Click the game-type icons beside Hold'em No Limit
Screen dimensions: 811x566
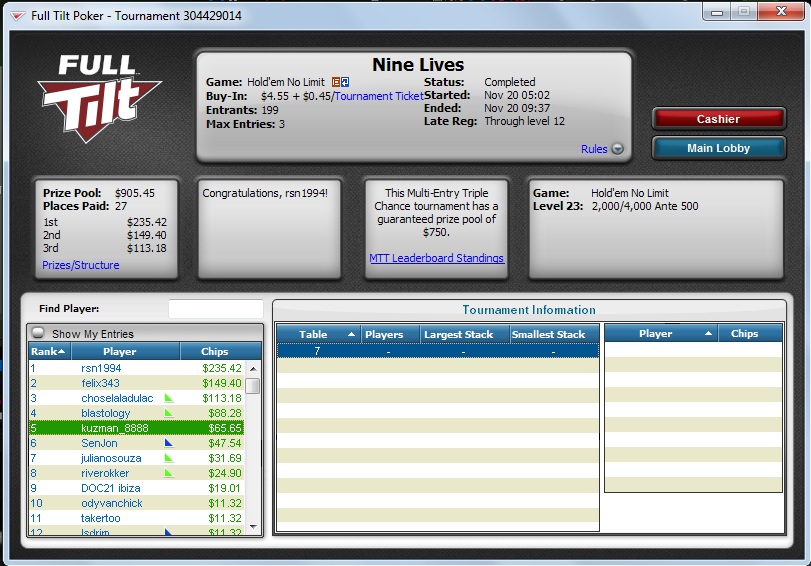(x=340, y=82)
